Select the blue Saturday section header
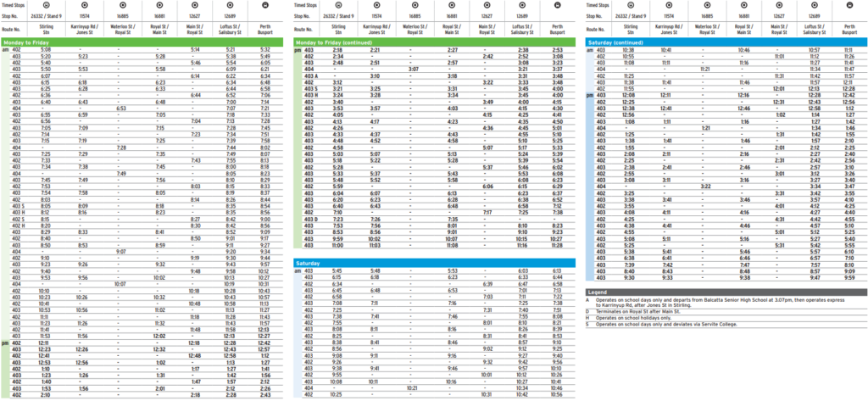This screenshot has height=401, width=868. (431, 264)
